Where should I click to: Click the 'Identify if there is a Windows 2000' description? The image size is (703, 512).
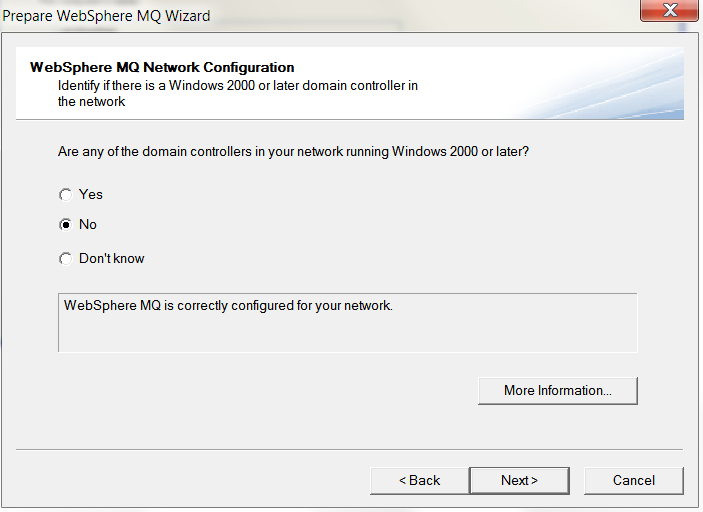tap(238, 93)
